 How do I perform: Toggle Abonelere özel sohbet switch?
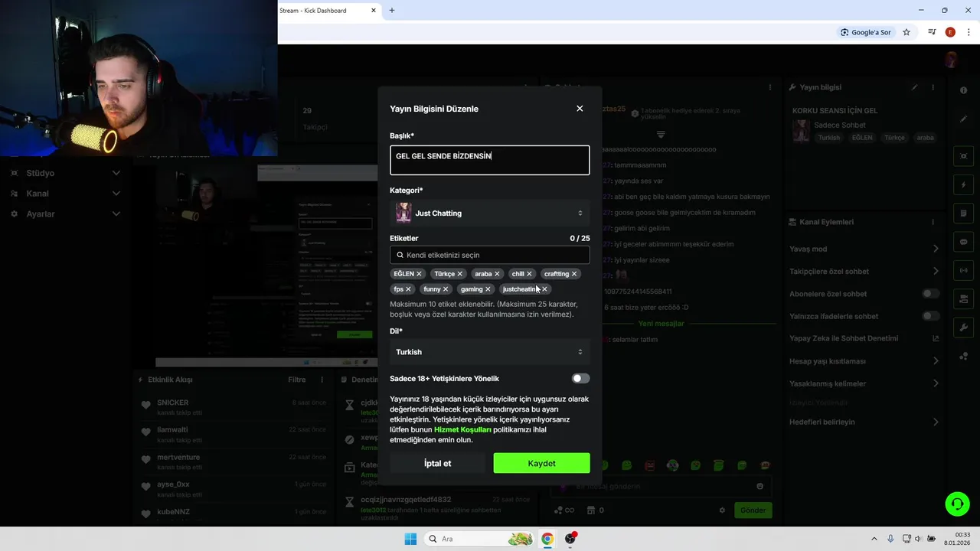(x=930, y=294)
